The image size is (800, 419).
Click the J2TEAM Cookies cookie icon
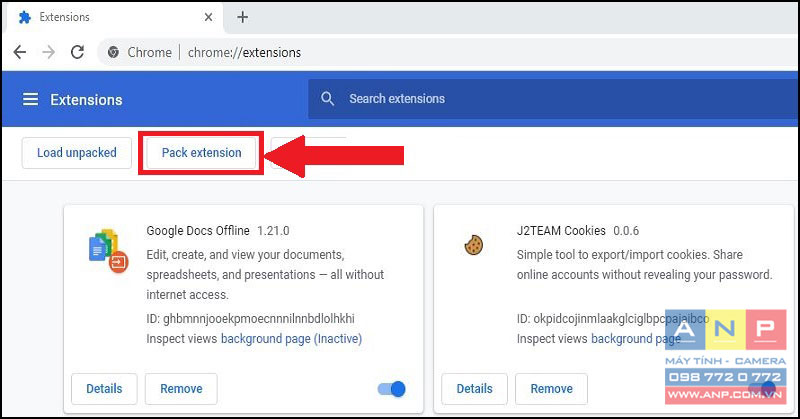[473, 245]
